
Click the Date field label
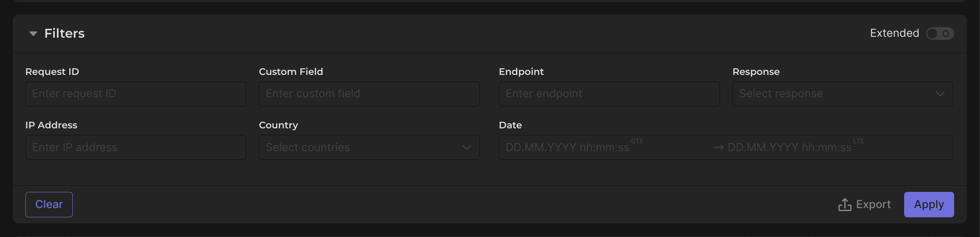click(510, 125)
